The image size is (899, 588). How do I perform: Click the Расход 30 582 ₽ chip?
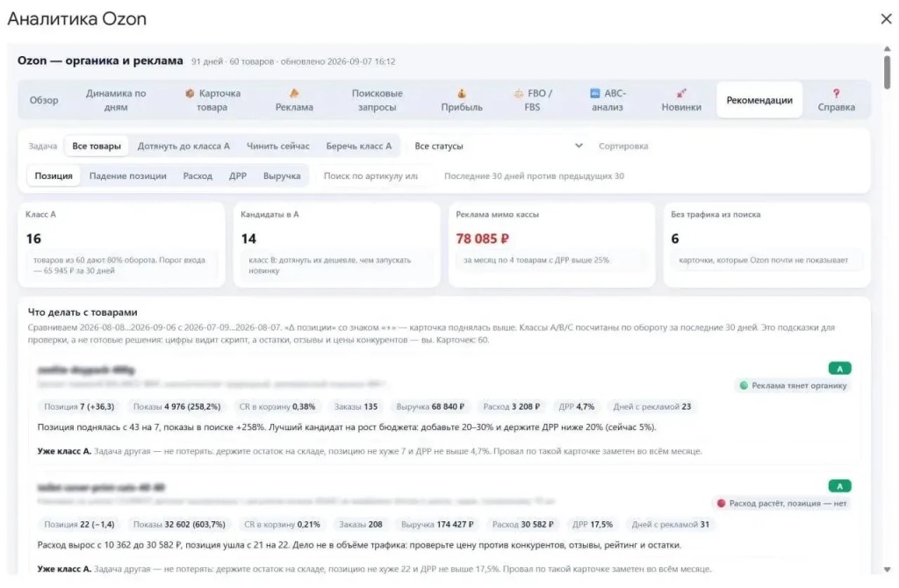(x=523, y=525)
